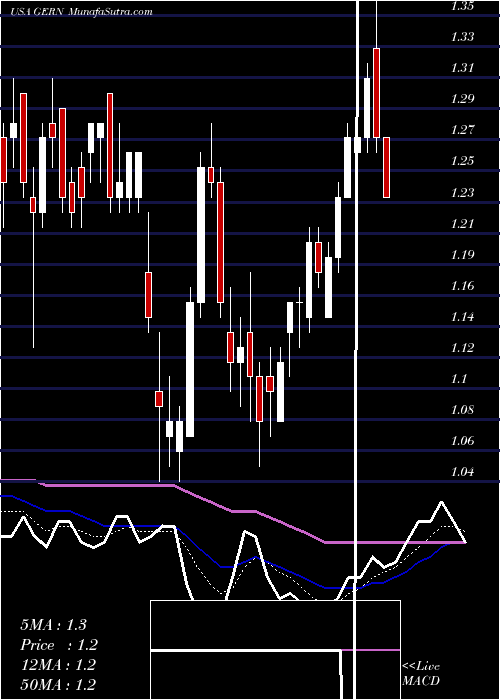
Task: Click the 1.31 price axis label
Action: (x=462, y=68)
